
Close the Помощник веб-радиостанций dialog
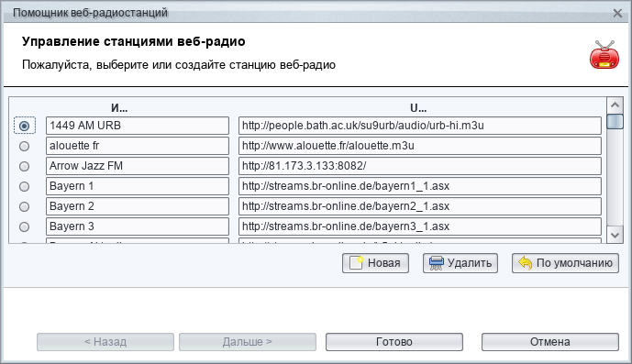point(617,14)
